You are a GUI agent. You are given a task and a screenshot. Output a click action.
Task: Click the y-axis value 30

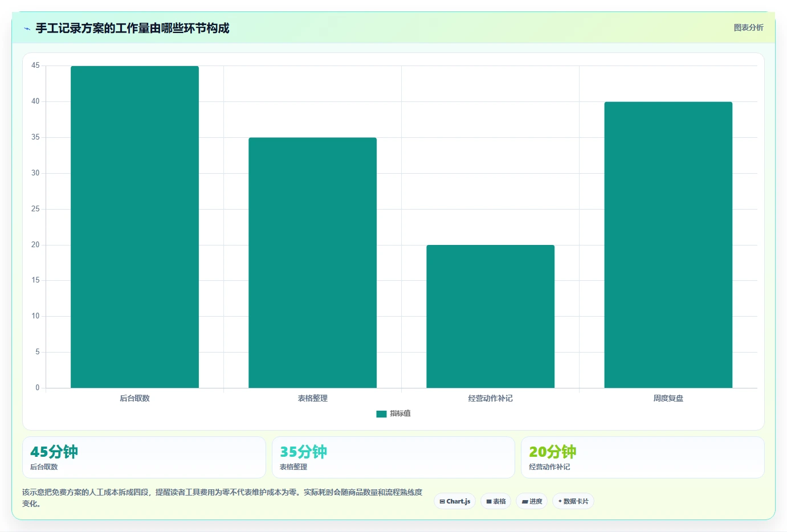point(35,173)
